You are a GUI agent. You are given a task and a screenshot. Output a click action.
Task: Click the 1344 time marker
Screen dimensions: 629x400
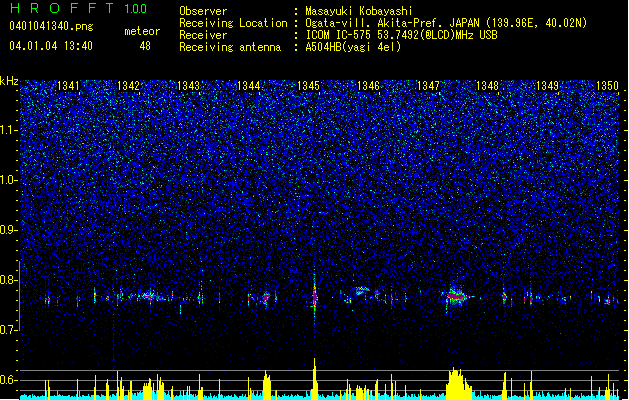click(x=248, y=86)
